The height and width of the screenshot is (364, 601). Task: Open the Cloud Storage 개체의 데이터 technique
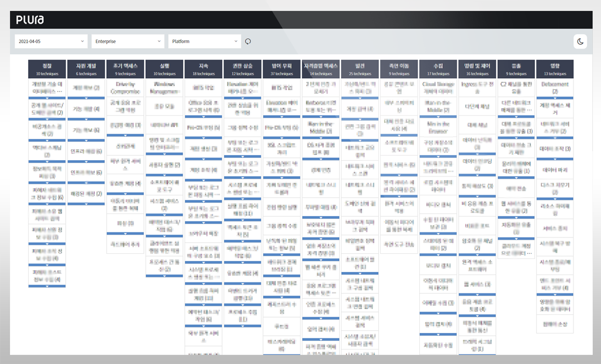click(438, 88)
